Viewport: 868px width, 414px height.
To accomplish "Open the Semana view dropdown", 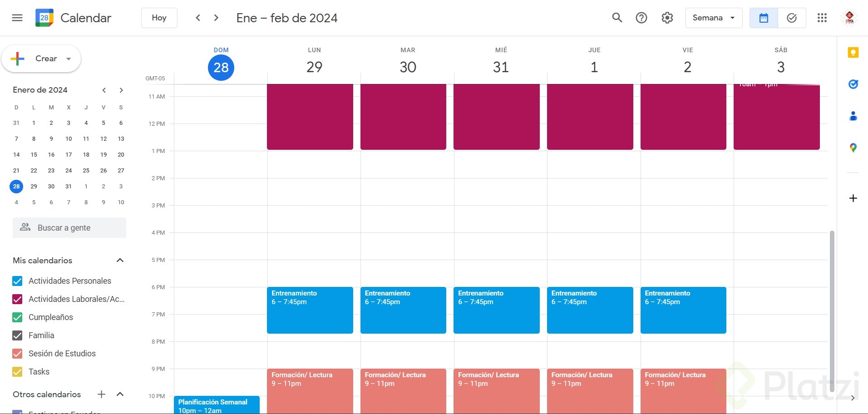I will click(714, 18).
